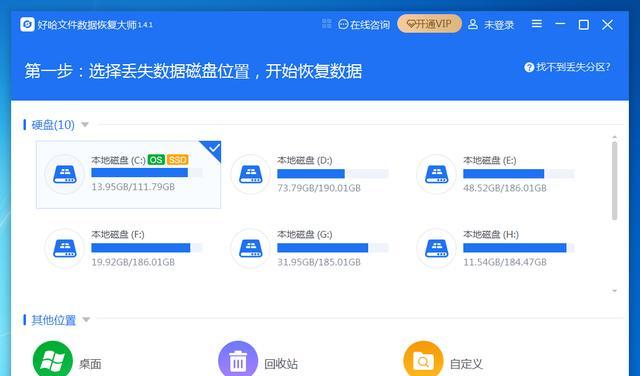Click the D: drive usage bar
This screenshot has height=376, width=640.
click(x=333, y=174)
